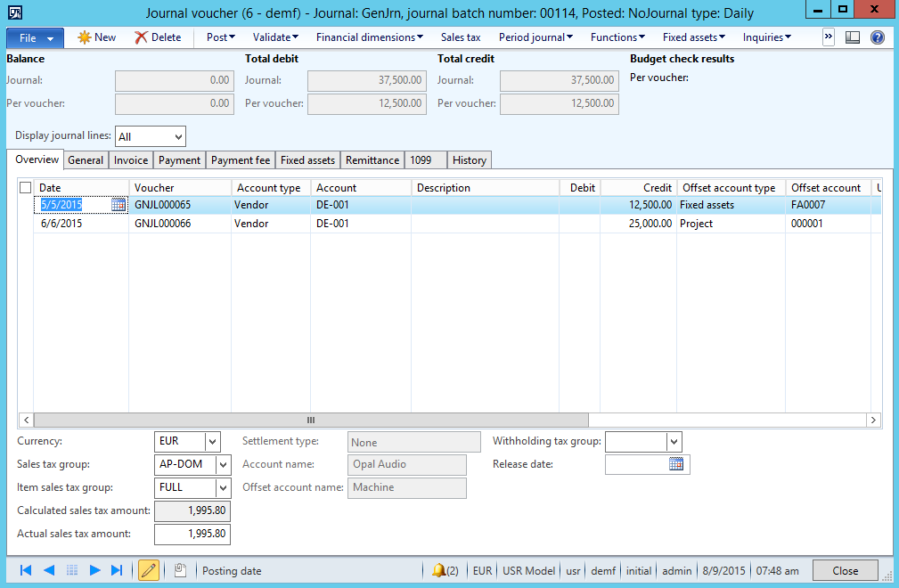Open the Release date calendar picker
This screenshot has height=588, width=899.
pos(676,464)
